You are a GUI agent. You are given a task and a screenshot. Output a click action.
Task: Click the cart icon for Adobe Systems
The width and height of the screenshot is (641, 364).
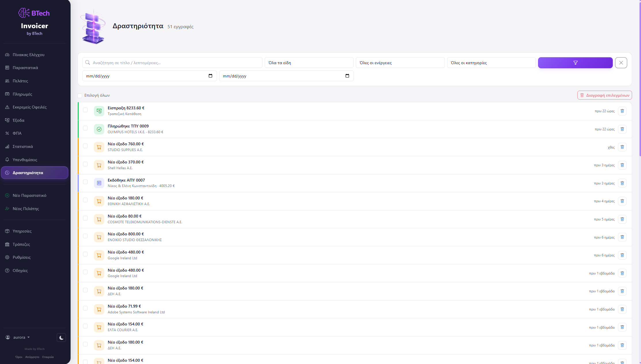[x=99, y=309]
